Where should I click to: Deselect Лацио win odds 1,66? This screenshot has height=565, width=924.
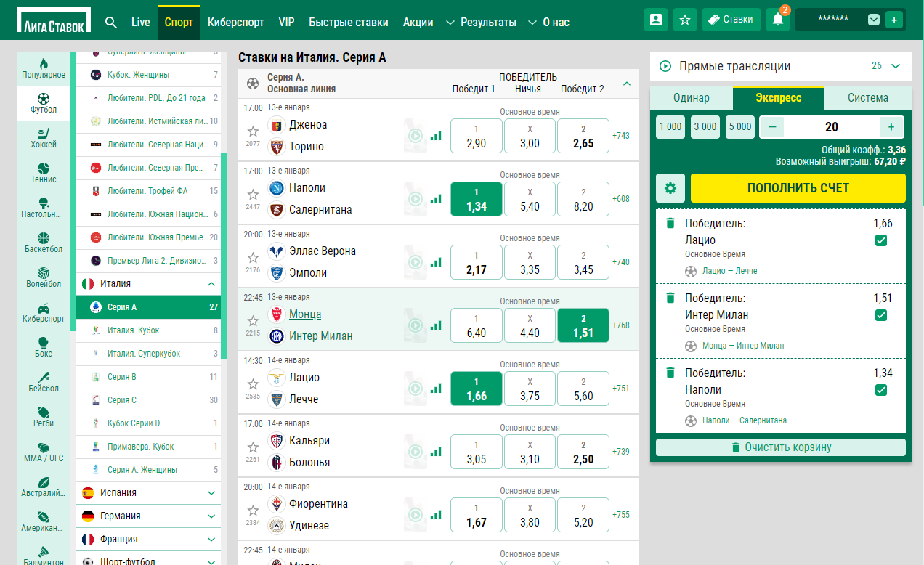pos(477,389)
